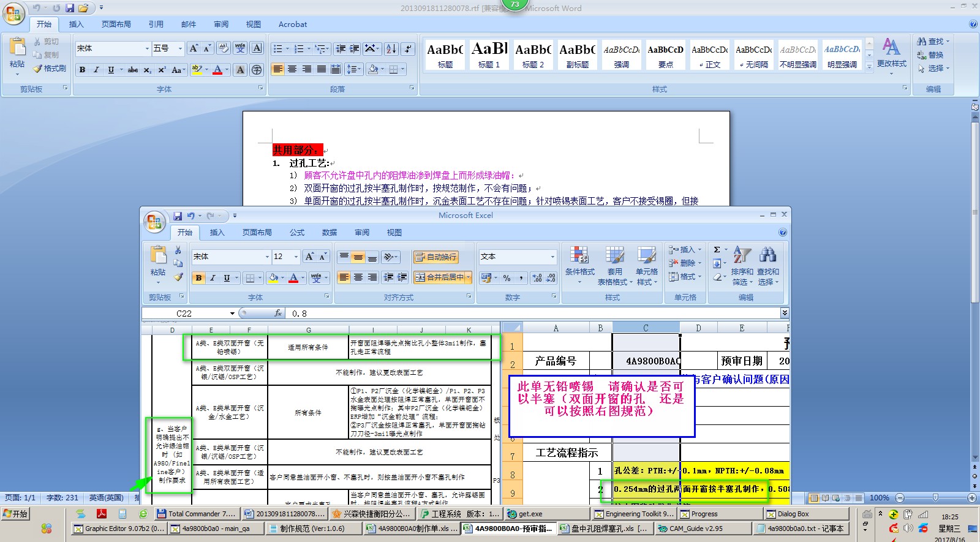980x542 pixels.
Task: Click the Cut scissors icon in Excel
Action: pyautogui.click(x=178, y=250)
